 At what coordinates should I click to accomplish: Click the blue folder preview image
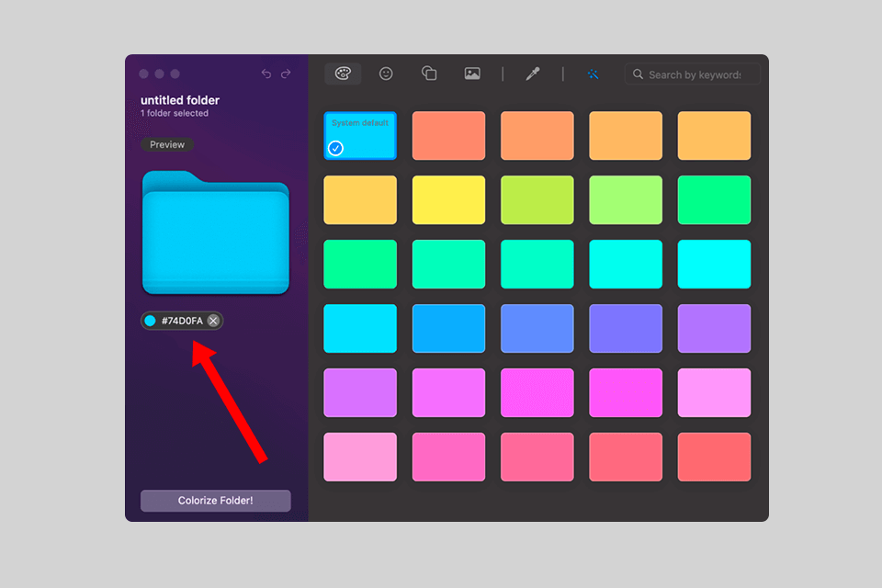click(x=216, y=232)
